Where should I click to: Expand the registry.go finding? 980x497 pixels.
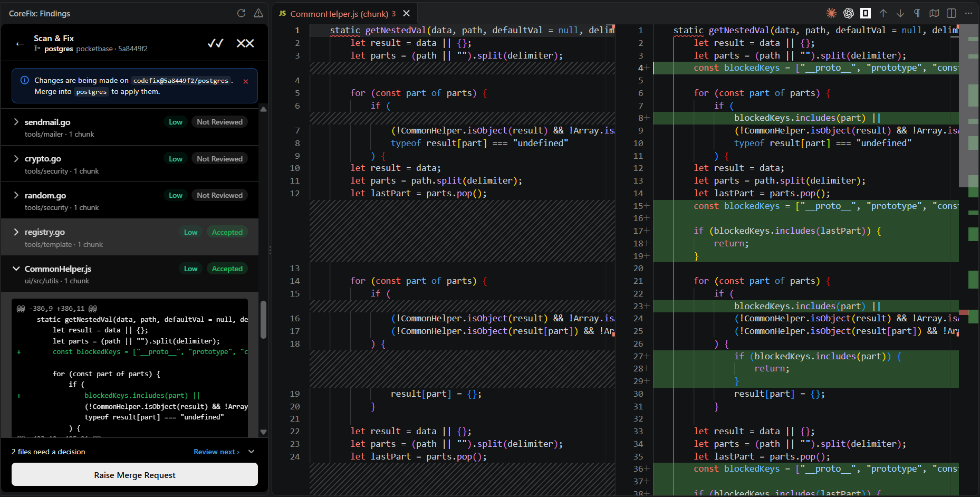tap(16, 232)
